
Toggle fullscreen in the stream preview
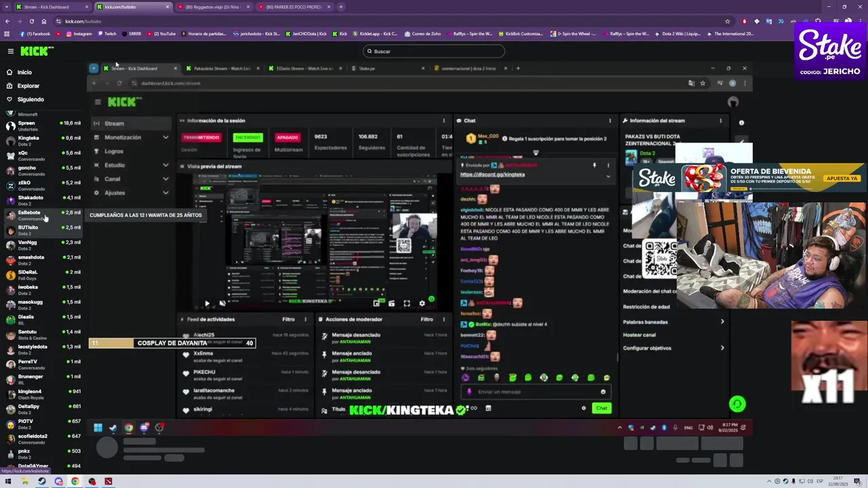pos(407,304)
